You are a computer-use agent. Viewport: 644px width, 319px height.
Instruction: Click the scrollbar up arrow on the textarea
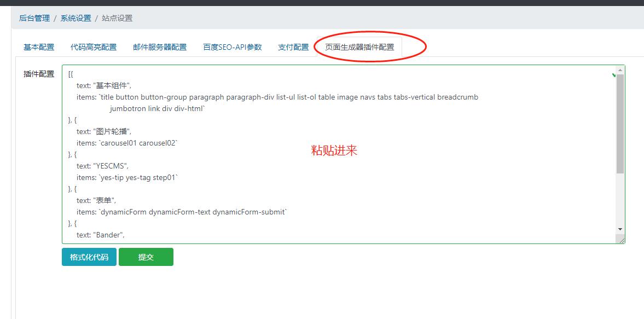619,70
